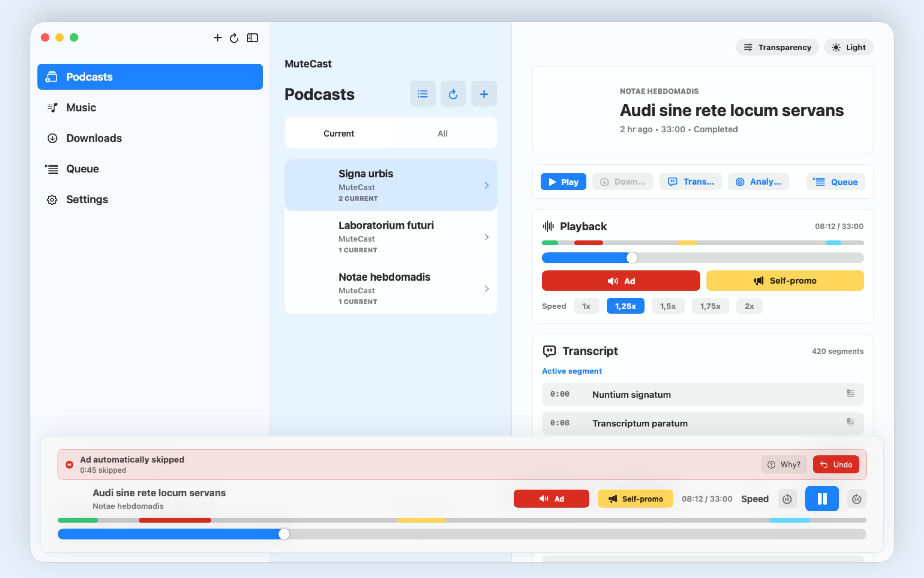This screenshot has width=924, height=578.
Task: Open Settings in the sidebar
Action: (150, 199)
